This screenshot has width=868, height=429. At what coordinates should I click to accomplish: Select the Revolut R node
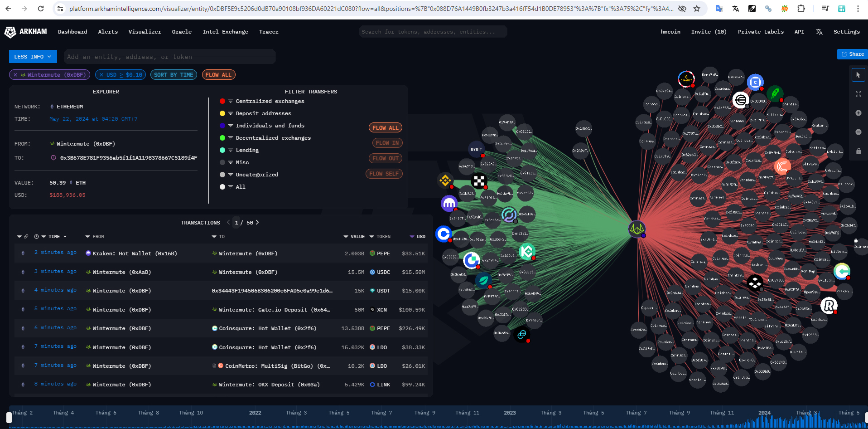coord(829,306)
